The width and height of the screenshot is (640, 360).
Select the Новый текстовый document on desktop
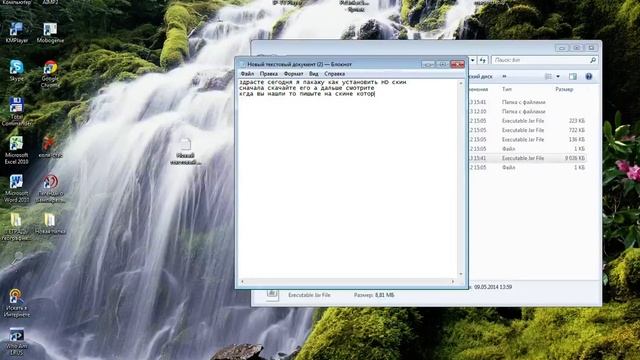tap(185, 151)
